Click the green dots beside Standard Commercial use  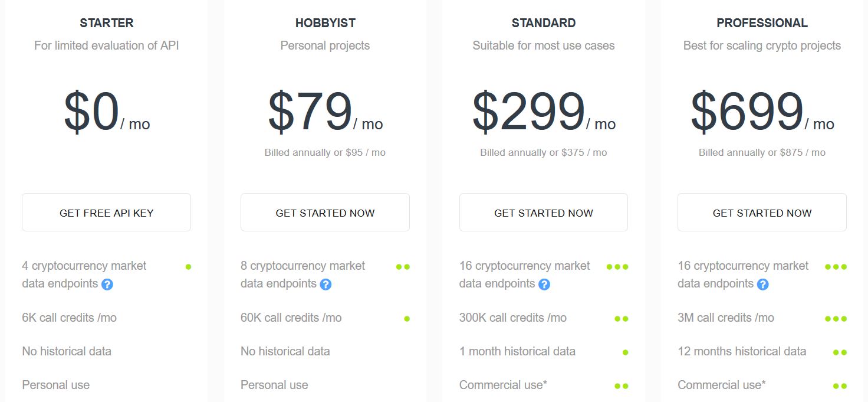(x=622, y=385)
